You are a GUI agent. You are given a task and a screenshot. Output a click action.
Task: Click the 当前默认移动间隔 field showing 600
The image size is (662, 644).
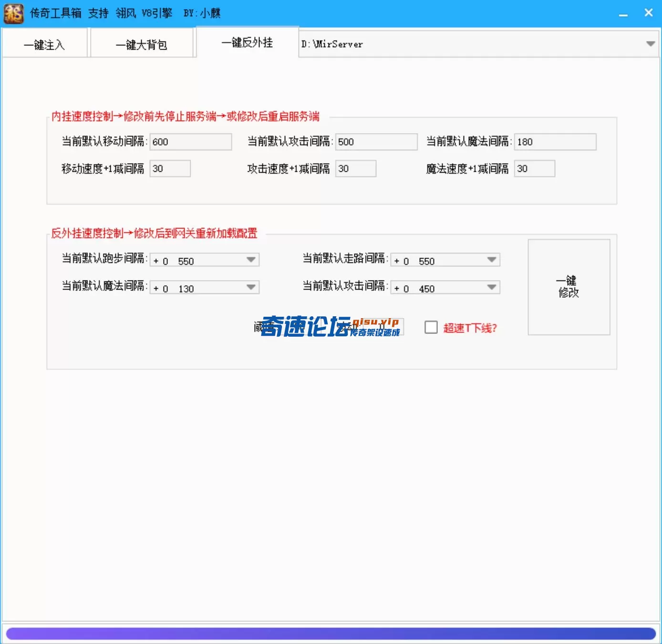tap(191, 142)
